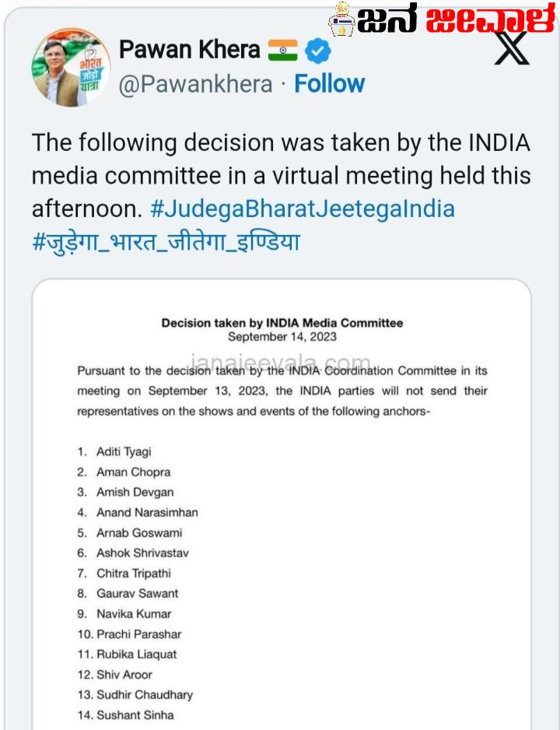Click the red Kannada Jana Jeevala logo text
Image resolution: width=560 pixels, height=730 pixels.
click(490, 19)
